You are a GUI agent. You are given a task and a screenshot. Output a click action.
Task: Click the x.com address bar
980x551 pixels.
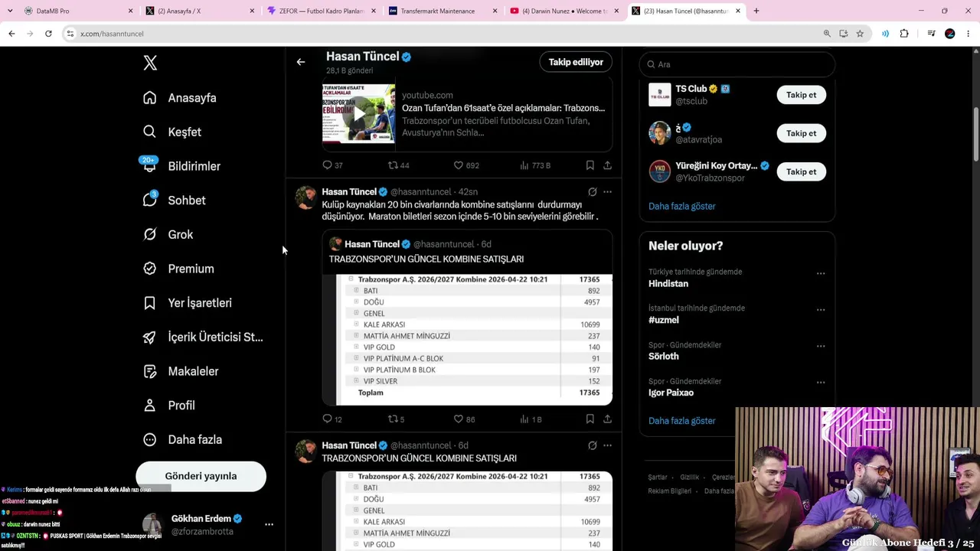444,34
